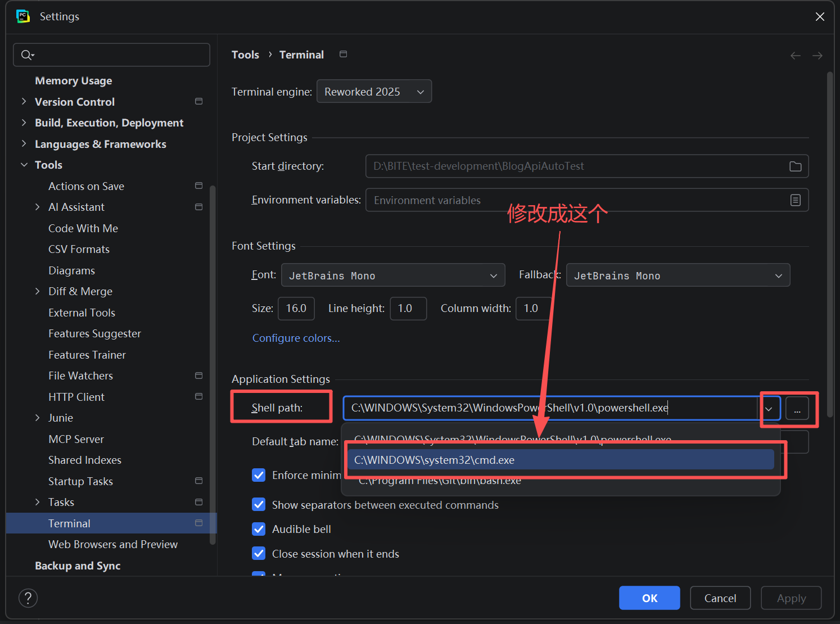Select powershell.exe option in dropdown list
The height and width of the screenshot is (624, 840).
pyautogui.click(x=561, y=438)
